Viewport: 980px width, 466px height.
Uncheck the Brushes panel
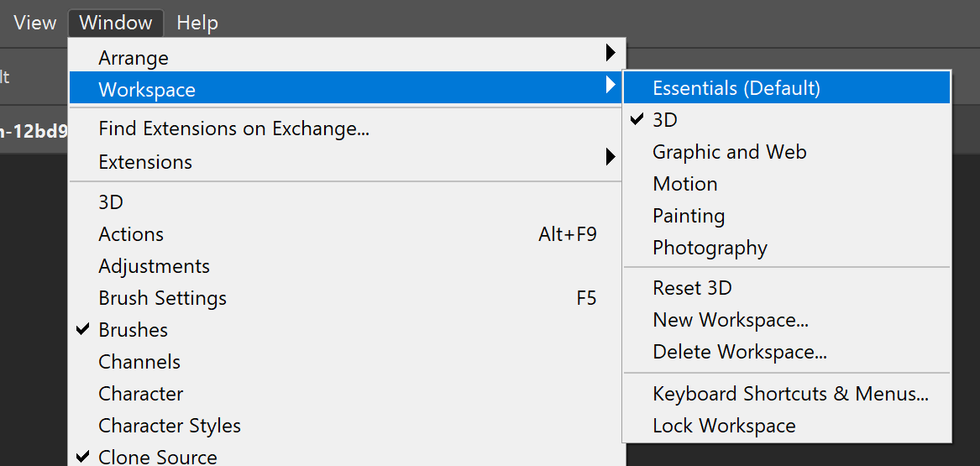[x=133, y=330]
